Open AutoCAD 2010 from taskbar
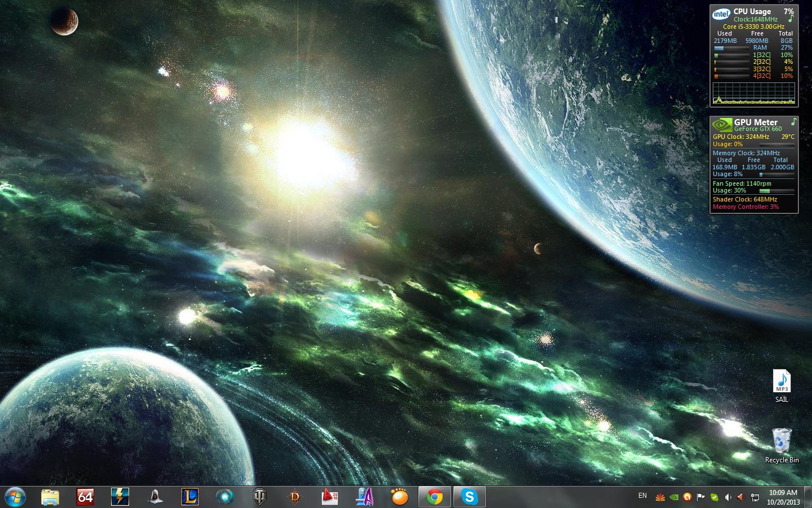Image resolution: width=812 pixels, height=508 pixels. (330, 497)
